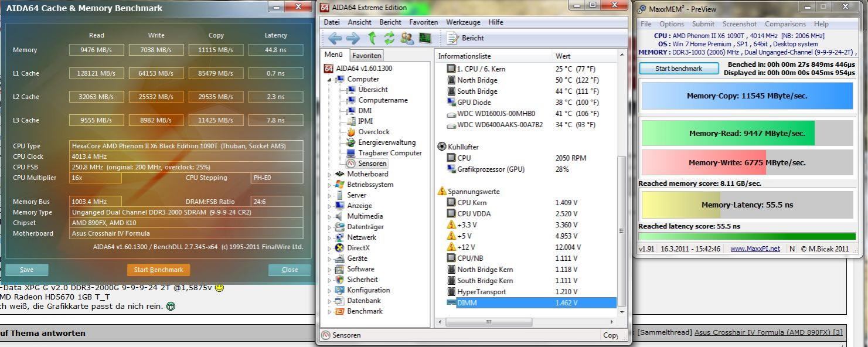
Task: Expand the Multimedia tree node arrow
Action: 329,216
